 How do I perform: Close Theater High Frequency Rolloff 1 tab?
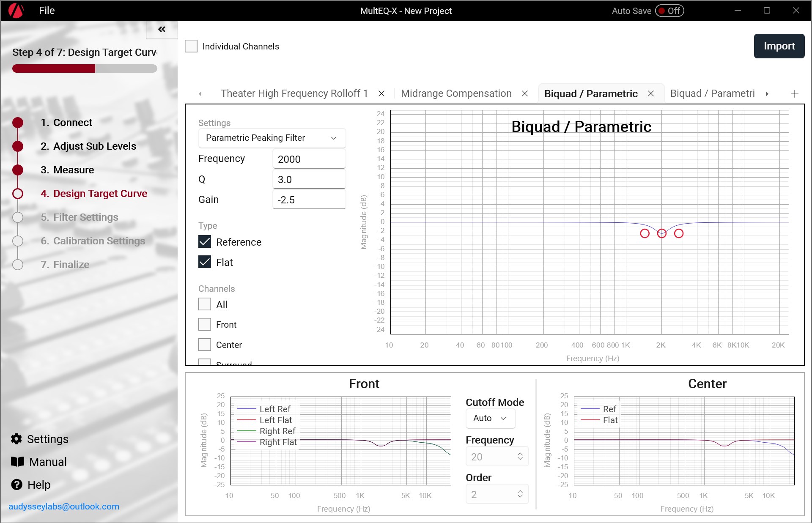[x=381, y=93]
